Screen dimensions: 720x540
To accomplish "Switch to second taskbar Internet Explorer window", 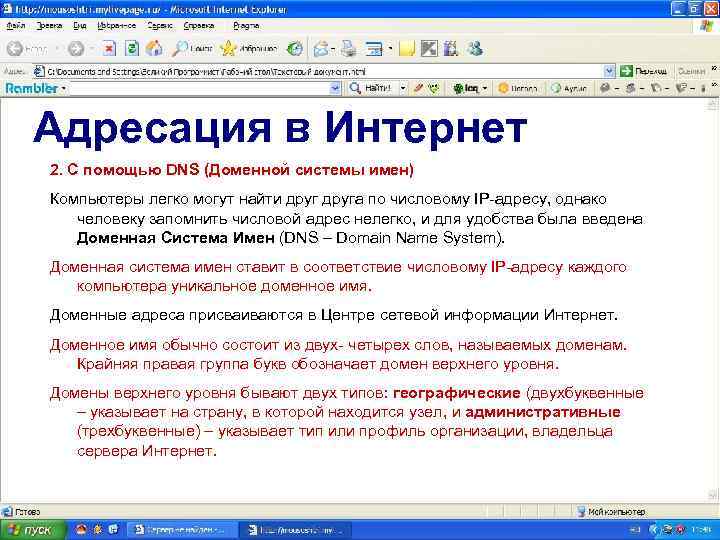I will pos(296,530).
